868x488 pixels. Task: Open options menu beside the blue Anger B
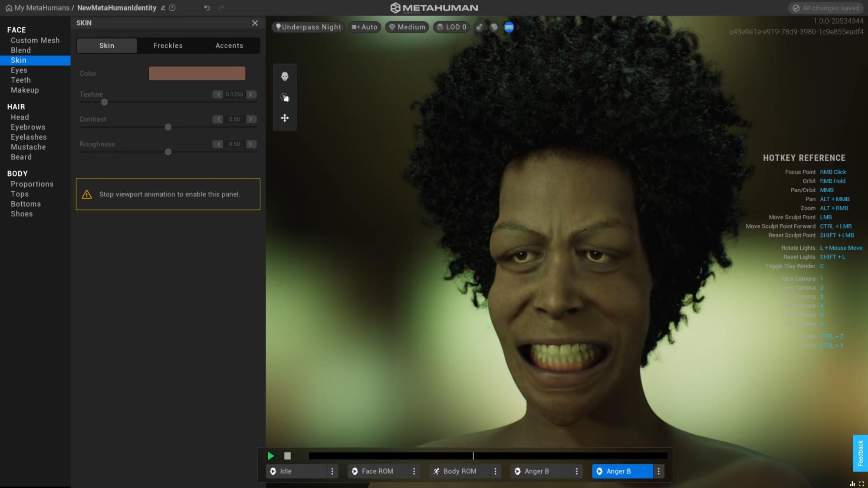click(658, 471)
